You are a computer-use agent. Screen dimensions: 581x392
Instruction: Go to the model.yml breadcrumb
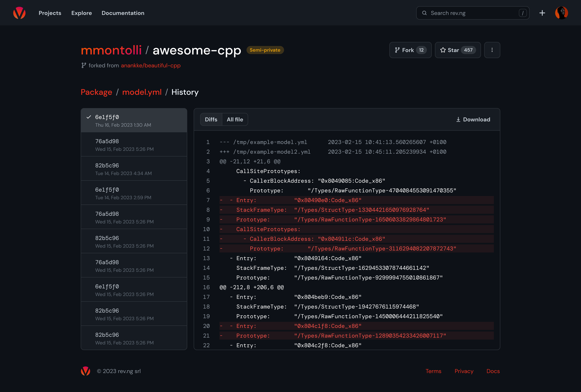point(142,92)
